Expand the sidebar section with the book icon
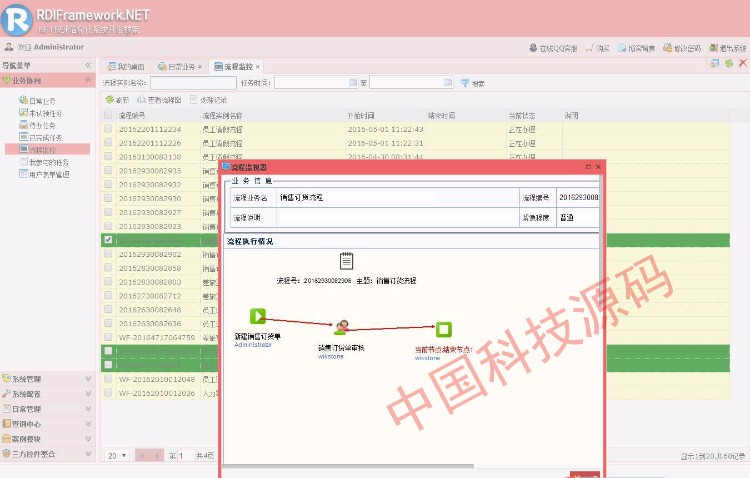 (x=88, y=423)
